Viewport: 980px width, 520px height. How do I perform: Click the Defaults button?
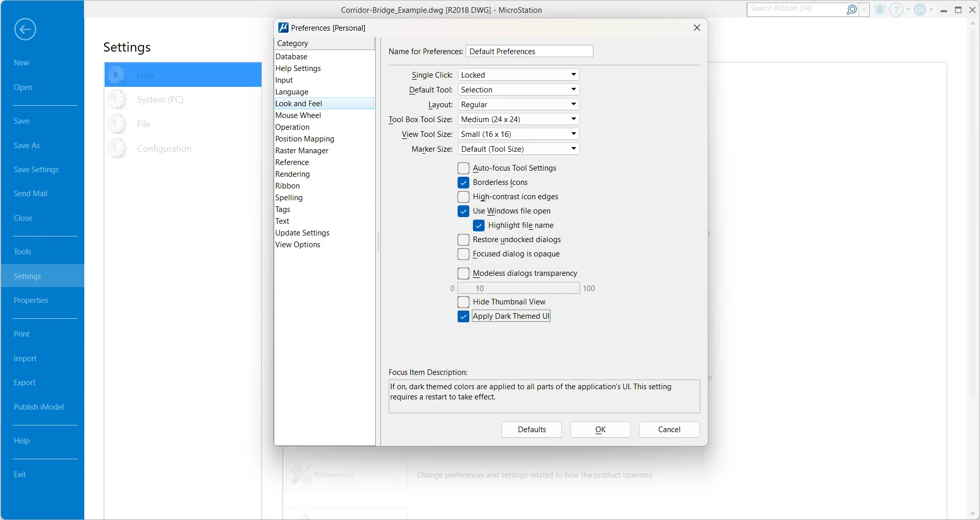coord(532,430)
